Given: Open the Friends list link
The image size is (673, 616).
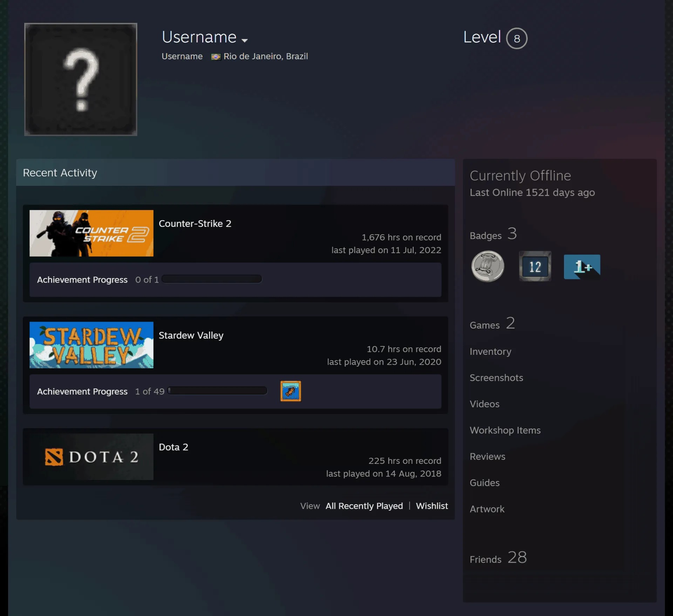Looking at the screenshot, I should pyautogui.click(x=498, y=557).
